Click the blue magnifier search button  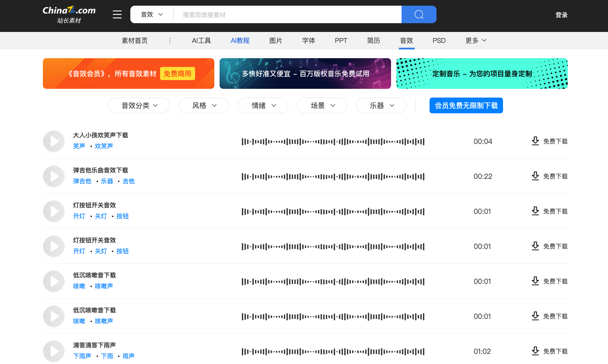(419, 14)
